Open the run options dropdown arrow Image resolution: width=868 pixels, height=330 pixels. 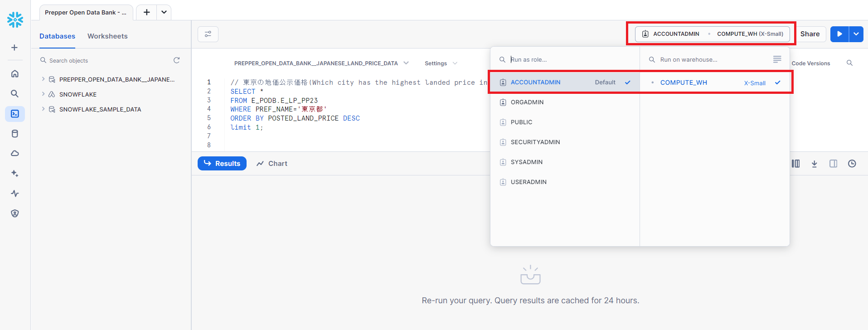[856, 34]
